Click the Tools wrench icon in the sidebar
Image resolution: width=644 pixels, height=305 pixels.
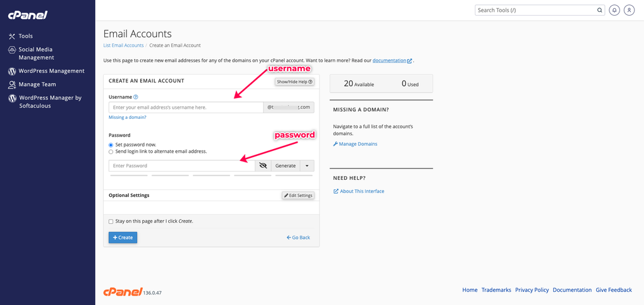point(12,36)
